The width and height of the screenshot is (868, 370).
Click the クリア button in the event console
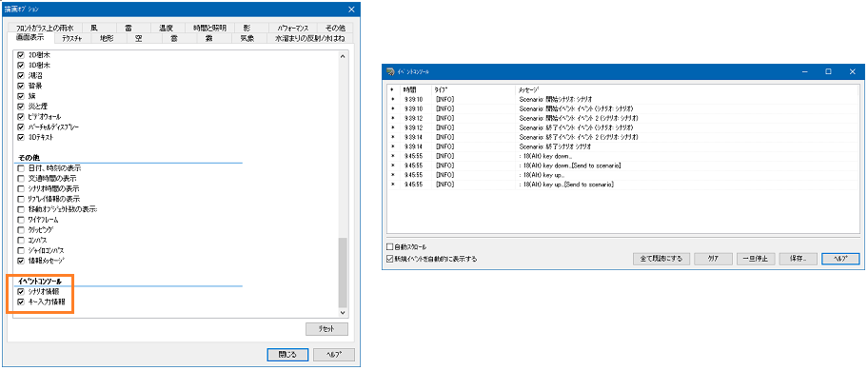tap(714, 259)
